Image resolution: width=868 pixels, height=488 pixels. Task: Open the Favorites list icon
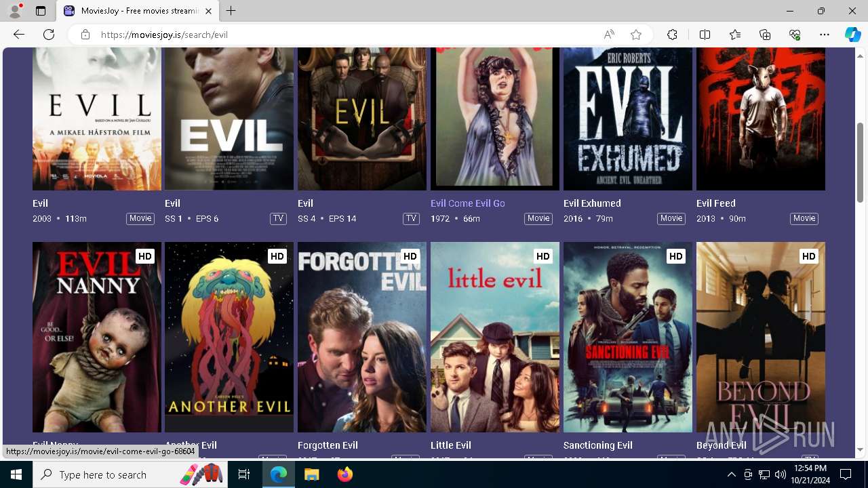[735, 35]
